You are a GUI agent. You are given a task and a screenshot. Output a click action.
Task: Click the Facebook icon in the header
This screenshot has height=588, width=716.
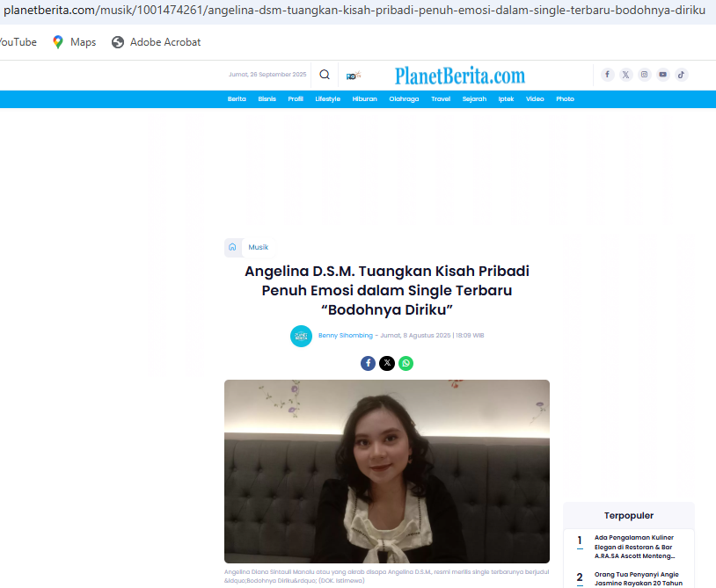607,75
